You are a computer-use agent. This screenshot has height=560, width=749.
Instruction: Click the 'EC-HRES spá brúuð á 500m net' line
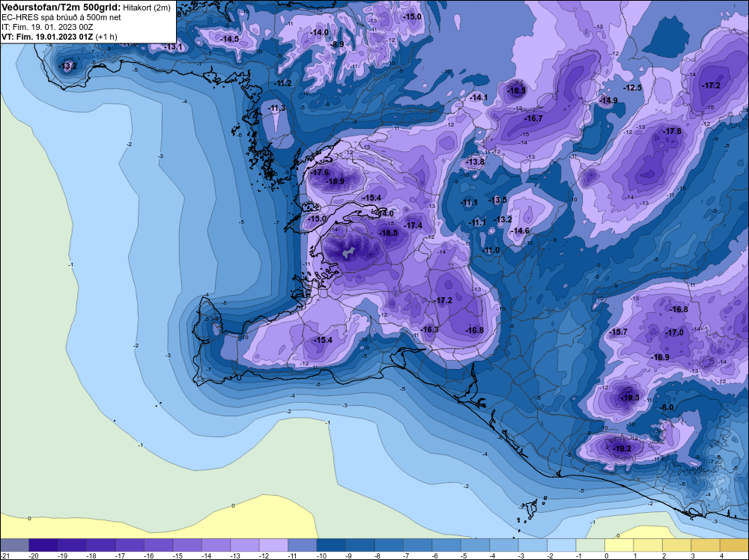point(61,17)
